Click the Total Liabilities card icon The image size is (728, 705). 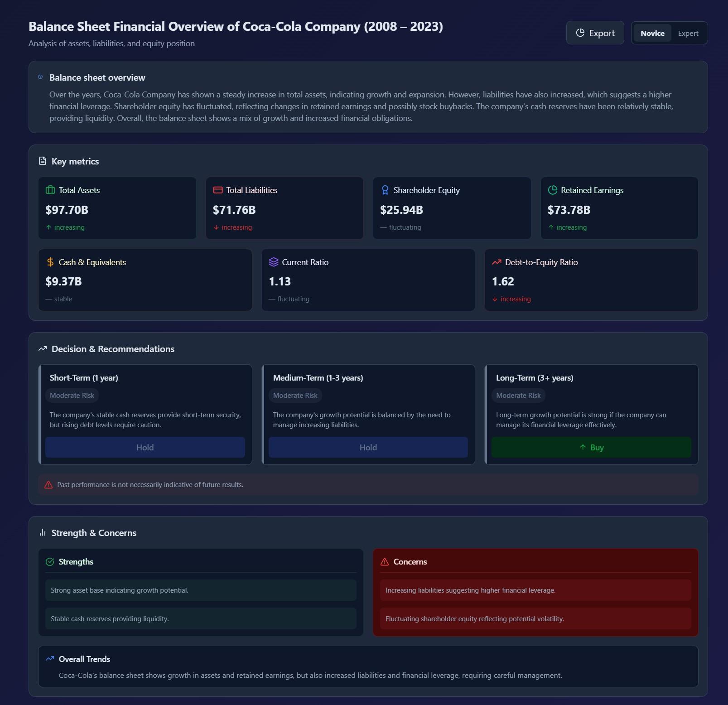coord(218,190)
